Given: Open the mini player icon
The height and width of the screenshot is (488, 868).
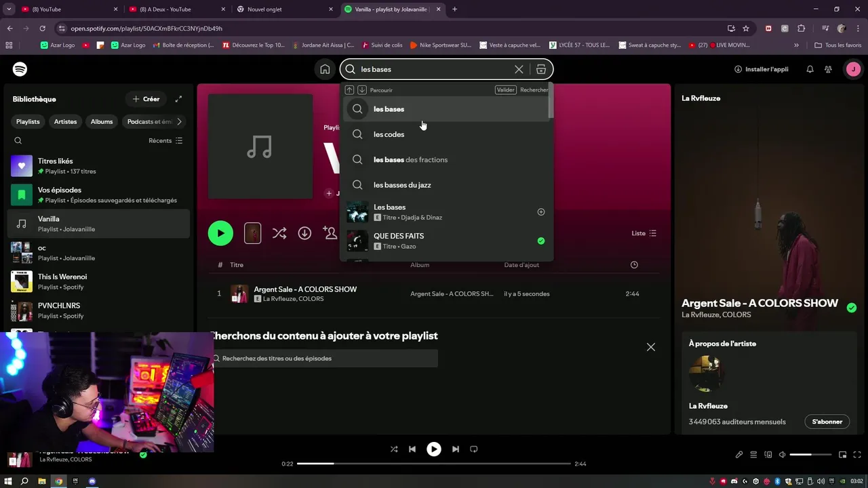Looking at the screenshot, I should 843,455.
